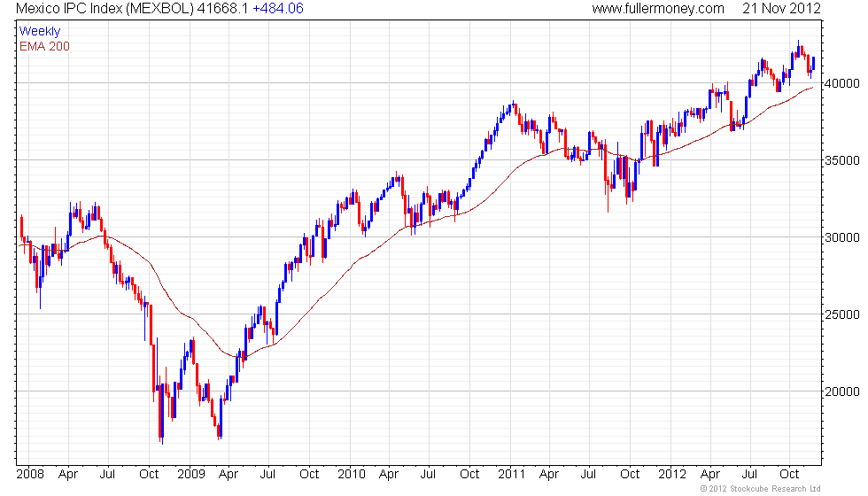Select the index value 41668.1
Screen dimensions: 868x496
point(223,9)
